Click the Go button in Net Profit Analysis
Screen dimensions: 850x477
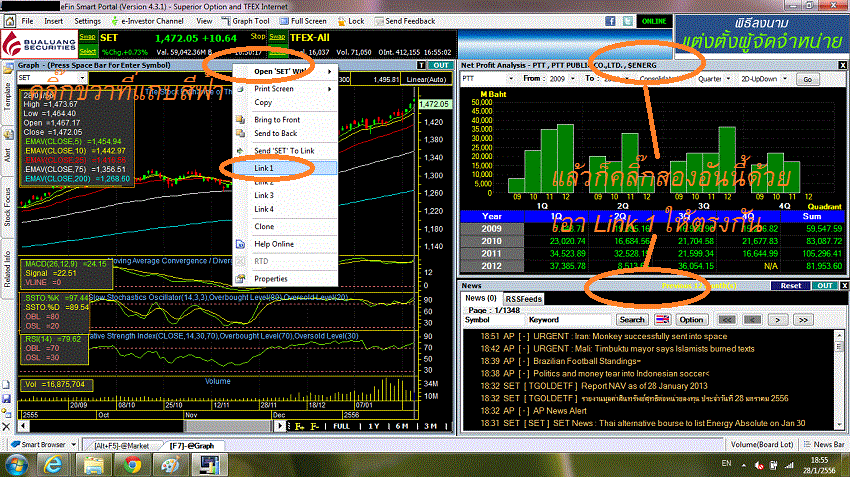[808, 79]
